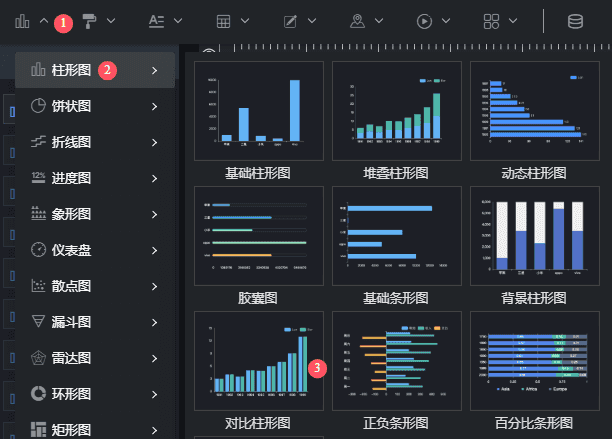Click the treemap icon beside 矩形图
612x439 pixels.
38,430
